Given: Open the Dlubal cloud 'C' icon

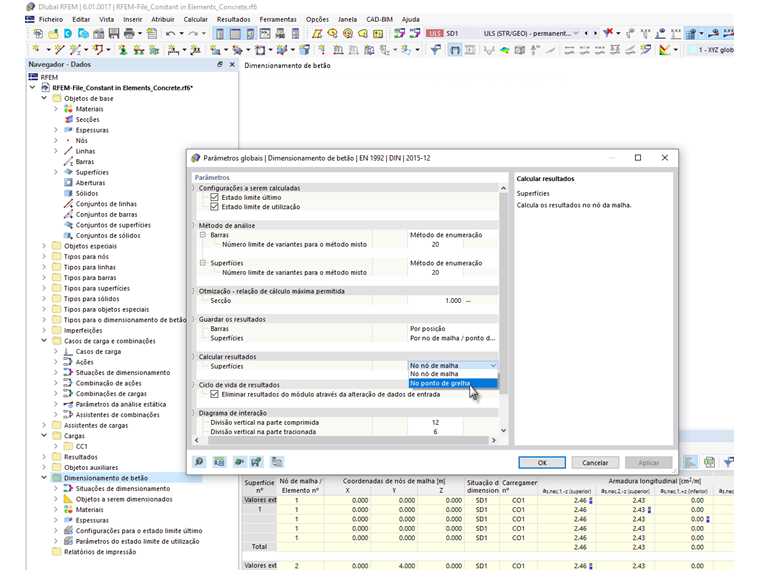Looking at the screenshot, I should (x=68, y=33).
